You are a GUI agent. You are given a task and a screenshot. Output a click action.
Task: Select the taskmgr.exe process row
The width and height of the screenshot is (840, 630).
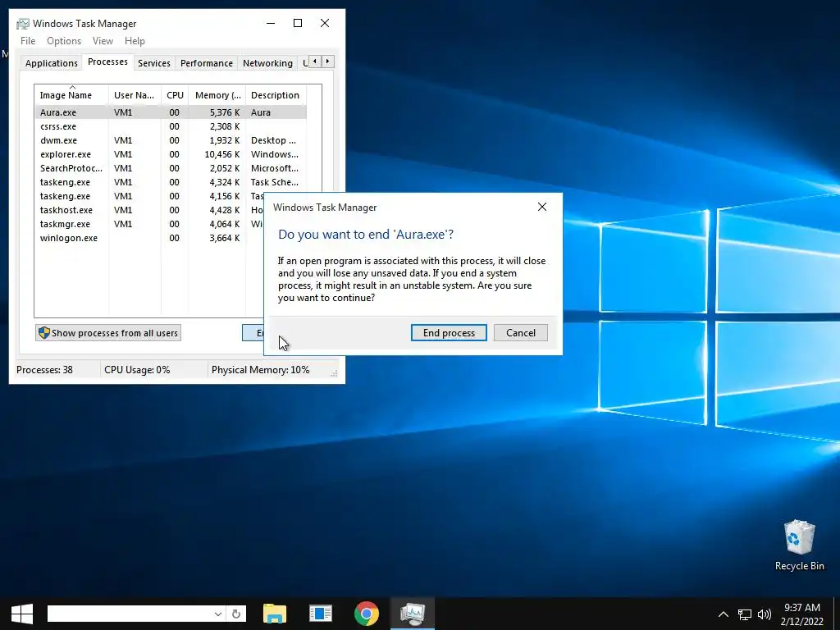coord(149,224)
